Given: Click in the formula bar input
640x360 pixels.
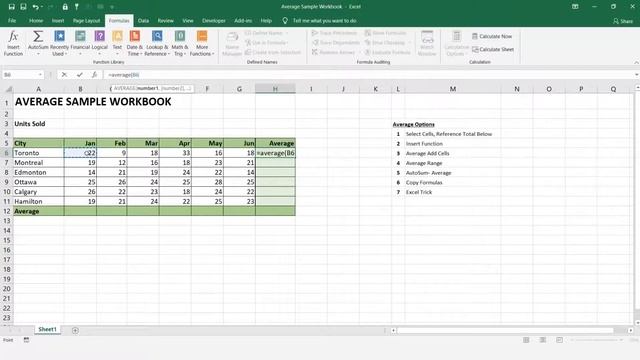Looking at the screenshot, I should point(367,75).
